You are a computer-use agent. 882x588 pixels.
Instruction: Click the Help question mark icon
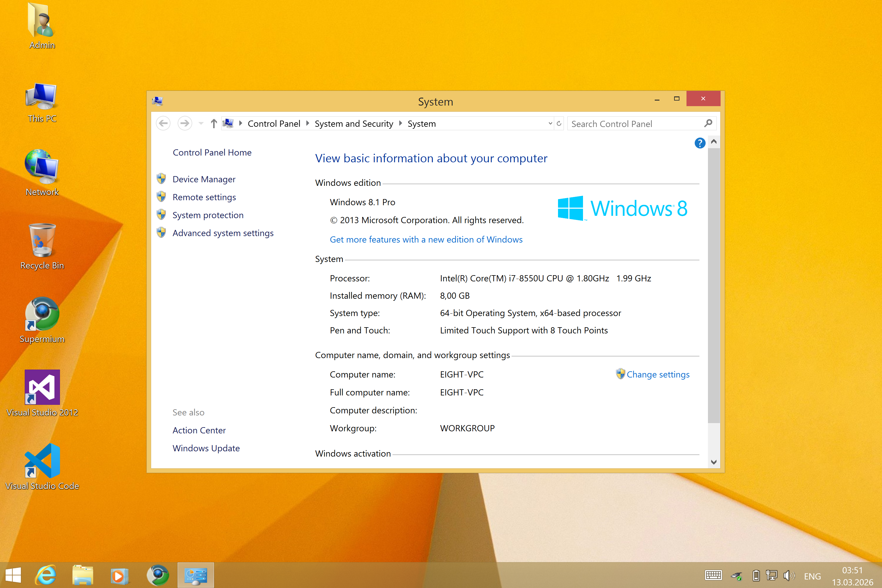[700, 143]
